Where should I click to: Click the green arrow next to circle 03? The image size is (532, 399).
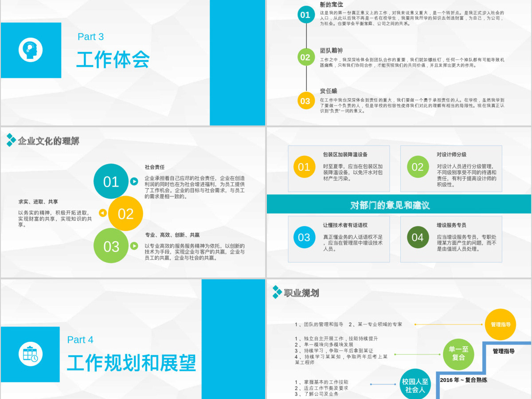click(x=134, y=246)
